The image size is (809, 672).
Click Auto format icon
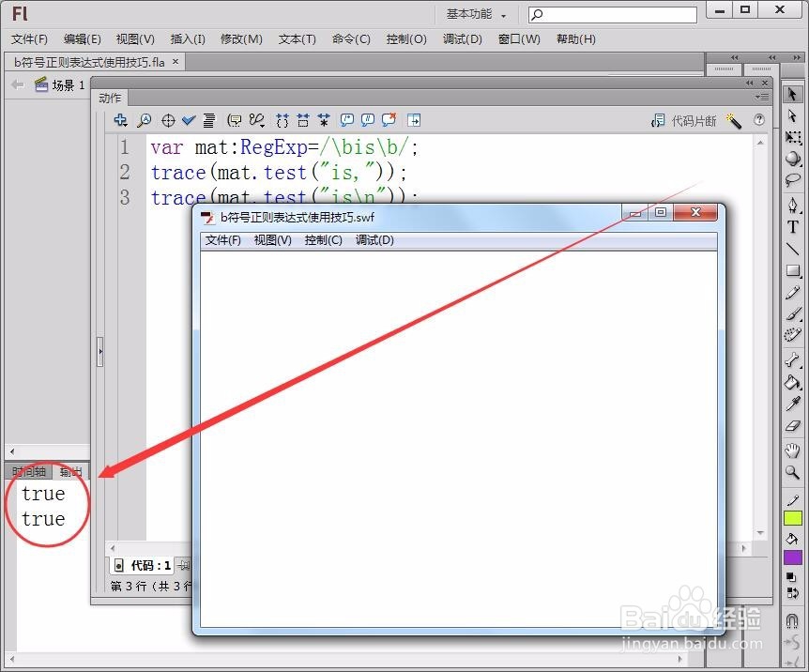(209, 120)
